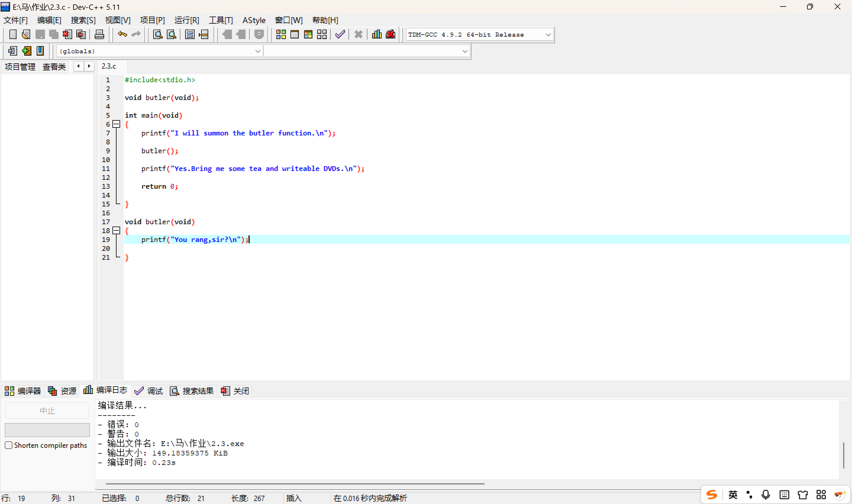Open the TDM-GCC compiler selection dropdown
Screen dimensions: 852x504
tap(548, 35)
